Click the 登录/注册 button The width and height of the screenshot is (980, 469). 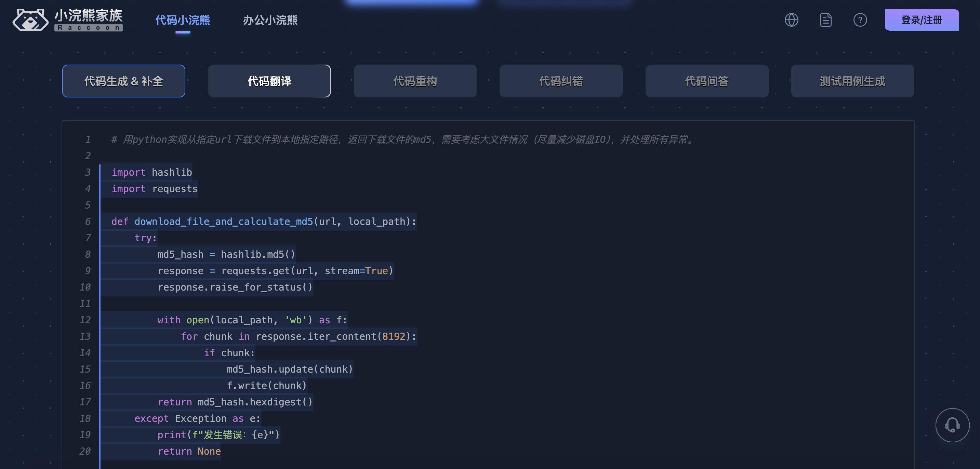click(922, 20)
